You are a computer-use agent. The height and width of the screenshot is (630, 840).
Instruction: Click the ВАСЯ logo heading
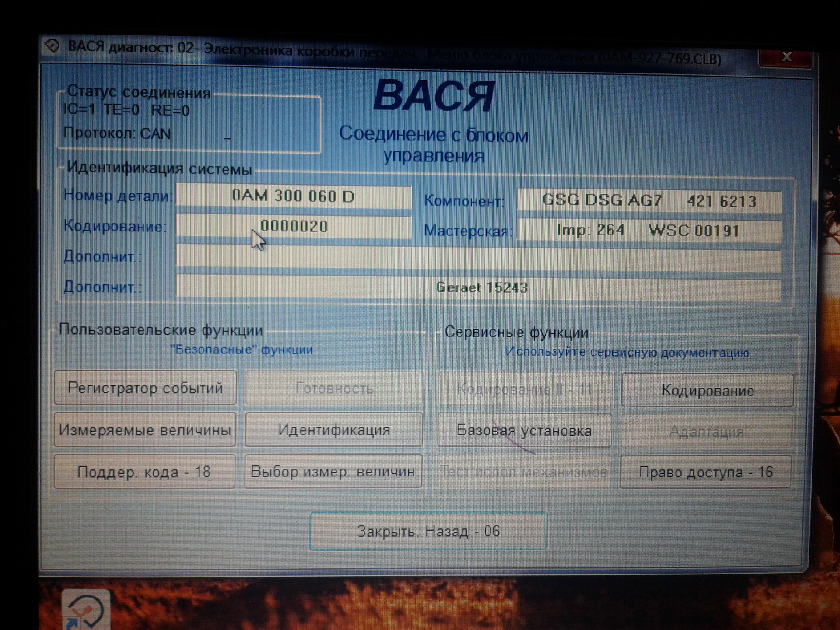click(x=434, y=95)
